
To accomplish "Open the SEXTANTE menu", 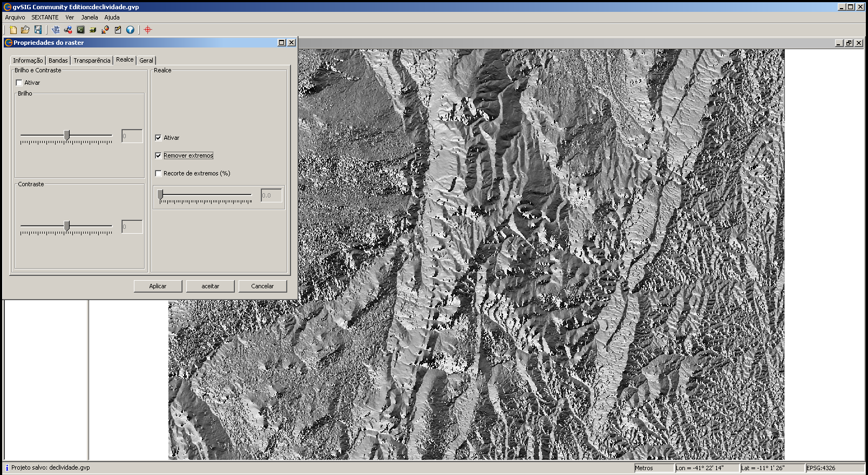I will tap(45, 17).
